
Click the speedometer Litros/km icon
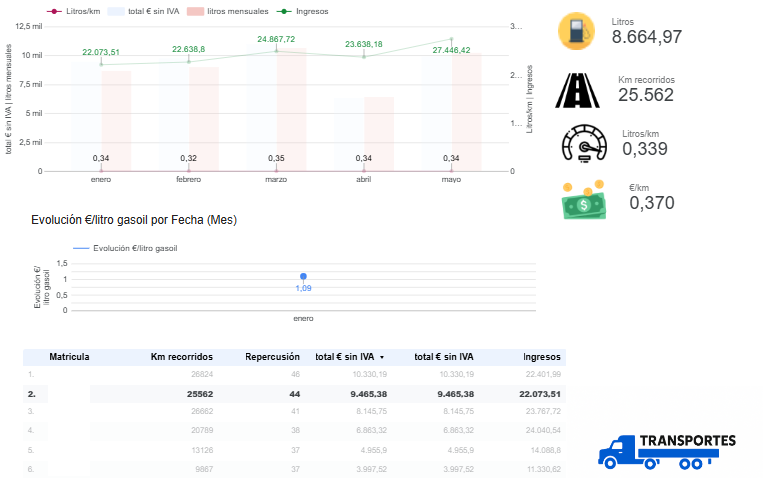(584, 143)
